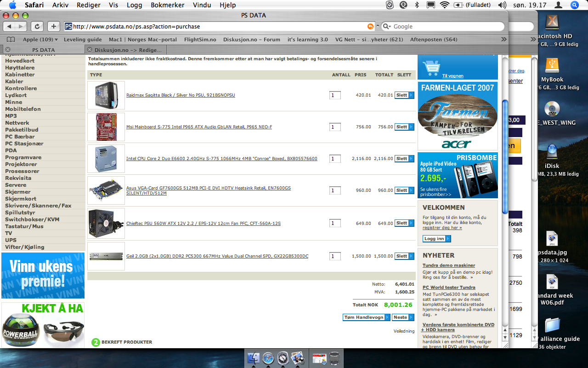The width and height of the screenshot is (588, 368).
Task: Proceed with the Neste button
Action: (x=403, y=317)
